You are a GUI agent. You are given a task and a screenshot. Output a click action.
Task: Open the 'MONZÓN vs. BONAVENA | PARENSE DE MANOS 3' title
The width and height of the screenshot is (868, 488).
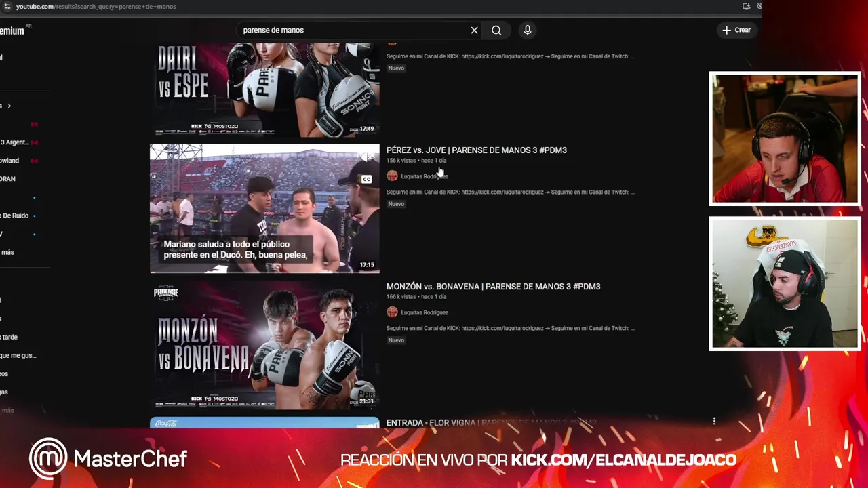493,287
